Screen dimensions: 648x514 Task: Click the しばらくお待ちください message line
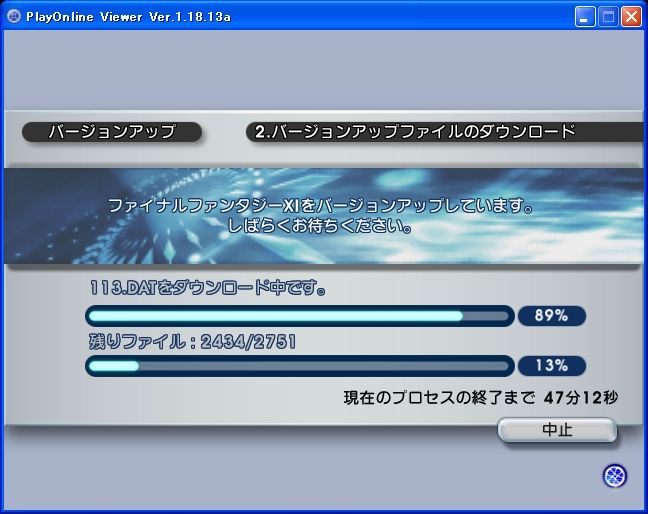click(x=319, y=226)
